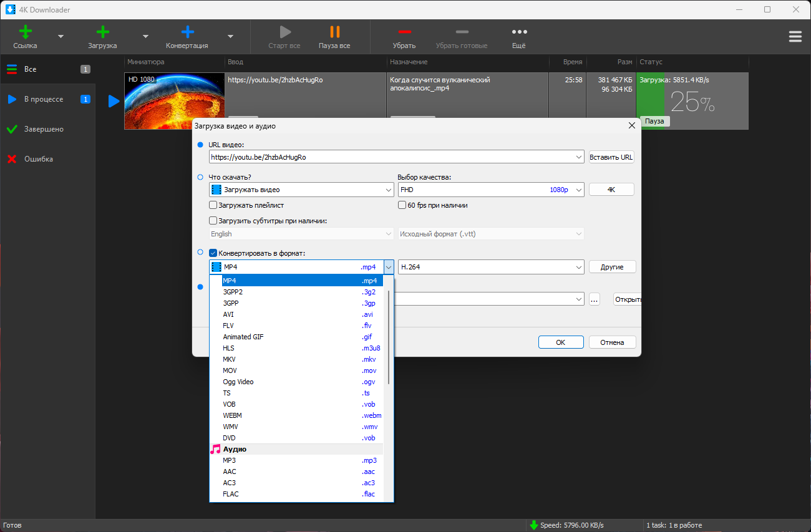Click the Пауза button in status cell
This screenshot has height=532, width=811.
[x=654, y=121]
